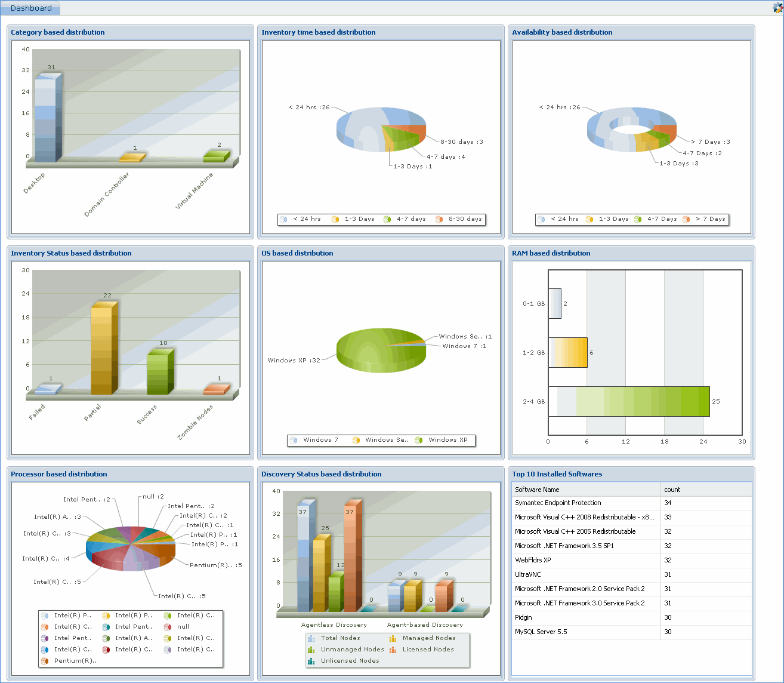Click the count column header
784x683 pixels.
705,490
